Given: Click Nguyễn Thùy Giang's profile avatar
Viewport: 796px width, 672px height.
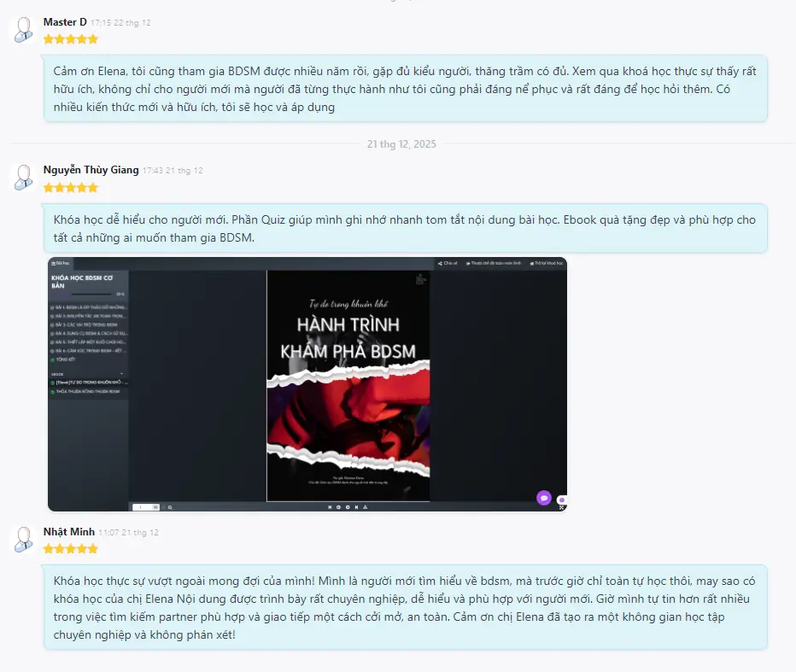Looking at the screenshot, I should pyautogui.click(x=21, y=178).
